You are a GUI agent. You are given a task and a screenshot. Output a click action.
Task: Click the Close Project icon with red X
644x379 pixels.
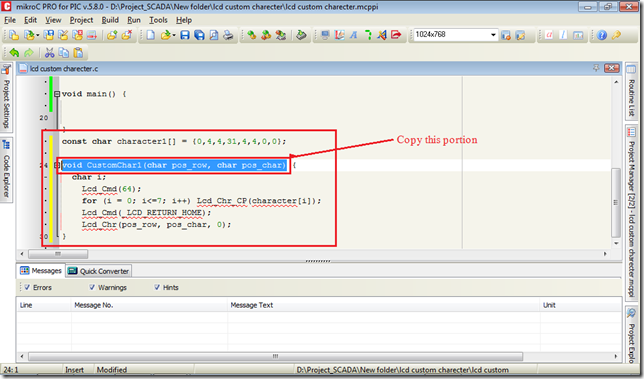click(x=77, y=35)
